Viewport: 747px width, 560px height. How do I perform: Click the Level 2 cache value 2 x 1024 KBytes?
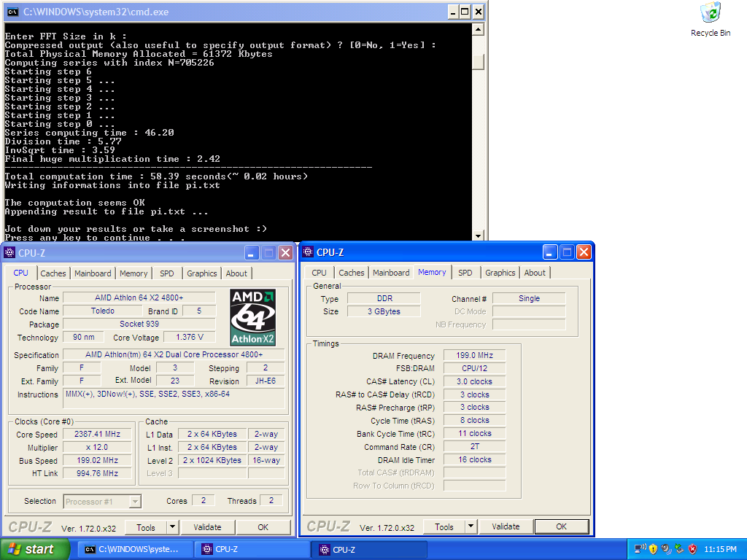pos(212,461)
